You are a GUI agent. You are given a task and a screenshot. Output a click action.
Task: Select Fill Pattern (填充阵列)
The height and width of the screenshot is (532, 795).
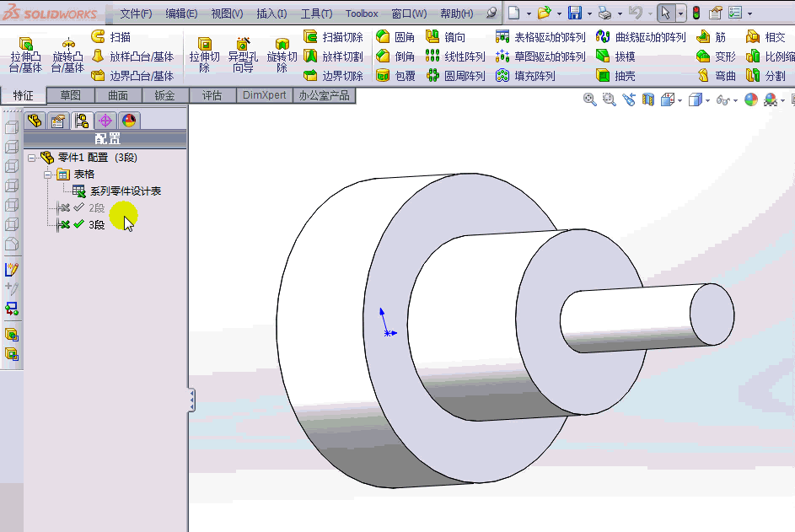(525, 76)
